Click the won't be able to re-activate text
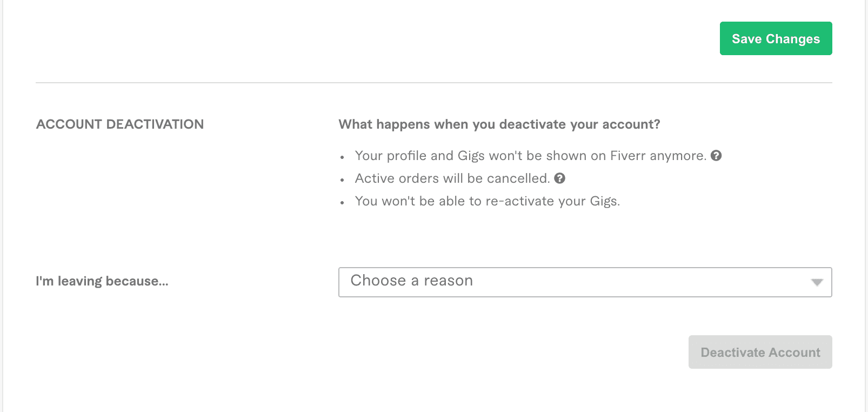868x412 pixels. click(x=488, y=201)
